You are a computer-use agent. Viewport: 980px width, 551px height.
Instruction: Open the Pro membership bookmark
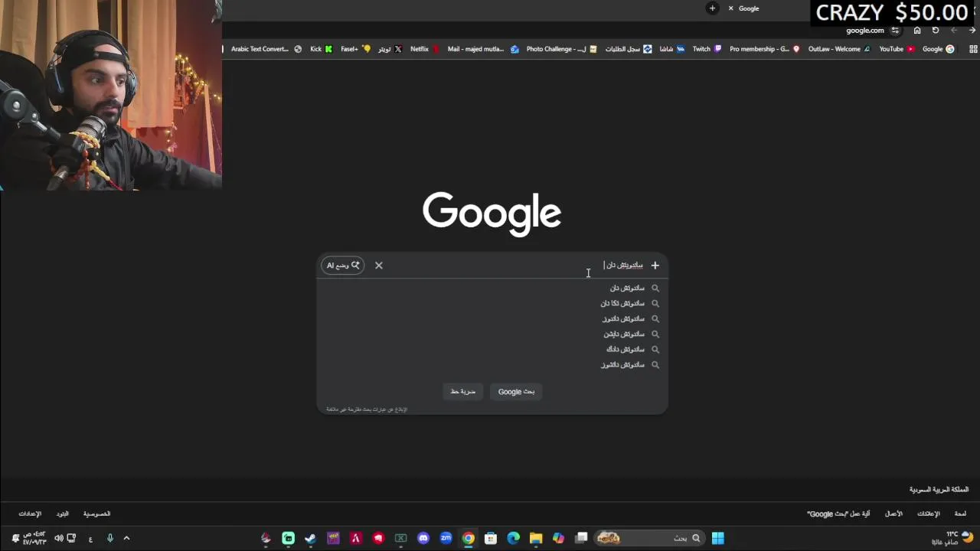[764, 49]
